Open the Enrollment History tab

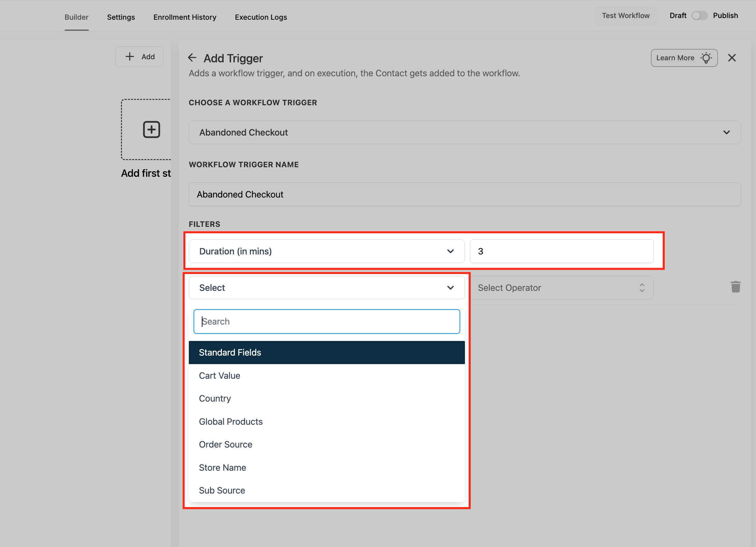(x=185, y=17)
